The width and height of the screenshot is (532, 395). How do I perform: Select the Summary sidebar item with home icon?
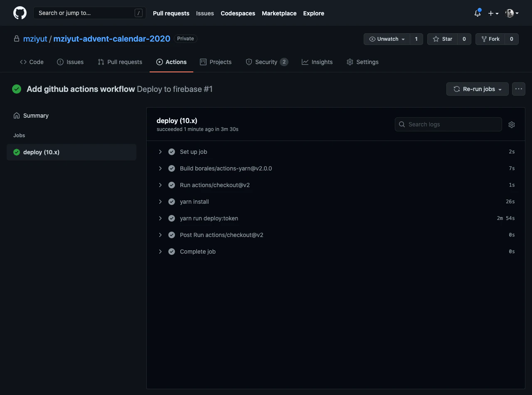pos(31,115)
